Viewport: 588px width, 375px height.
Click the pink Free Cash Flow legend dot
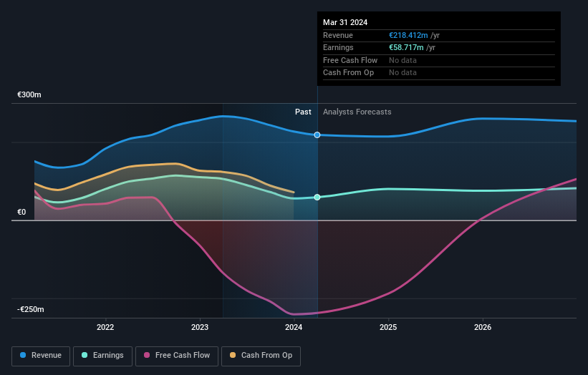[x=147, y=355]
